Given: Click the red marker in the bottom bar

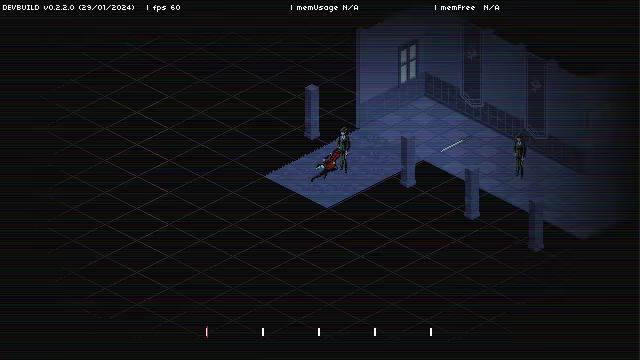Looking at the screenshot, I should (207, 332).
